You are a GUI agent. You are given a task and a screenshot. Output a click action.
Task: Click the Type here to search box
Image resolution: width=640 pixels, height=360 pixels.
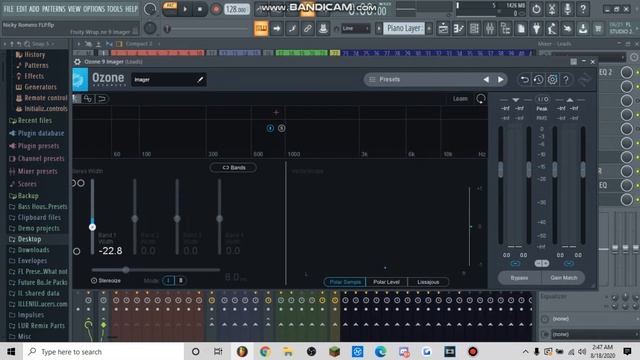click(102, 351)
